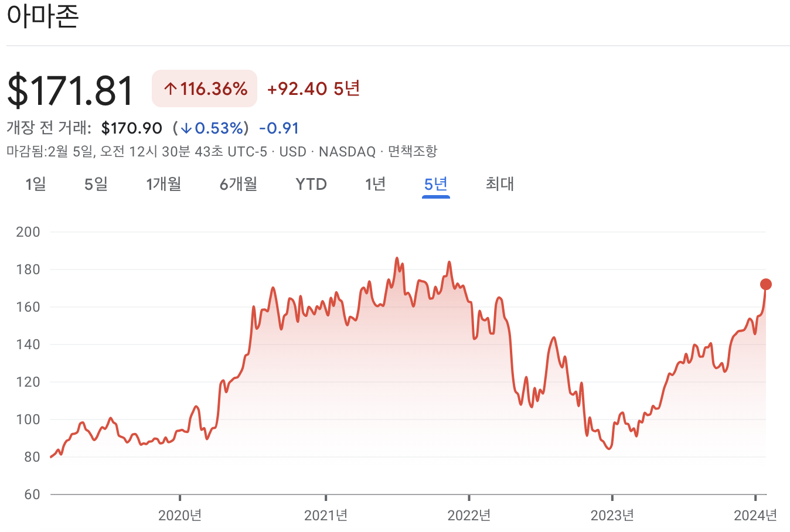Select the 1년 chart range
Screen dimensions: 790x532
click(376, 184)
